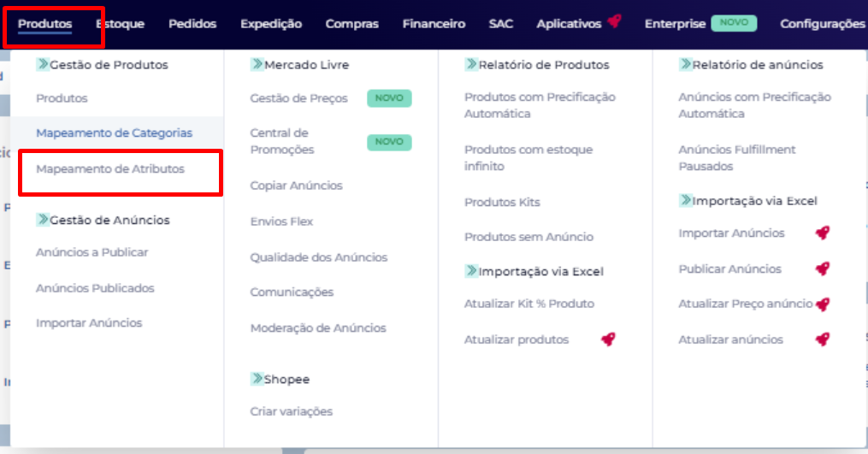Screen dimensions: 868x454
Task: Click rocket icon beside Atualizar Preço anúncio
Action: (x=822, y=304)
